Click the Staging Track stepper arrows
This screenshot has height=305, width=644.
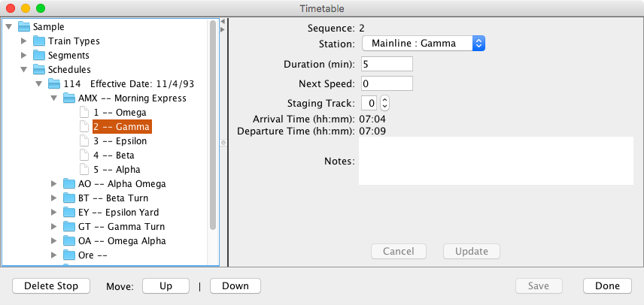(x=384, y=103)
